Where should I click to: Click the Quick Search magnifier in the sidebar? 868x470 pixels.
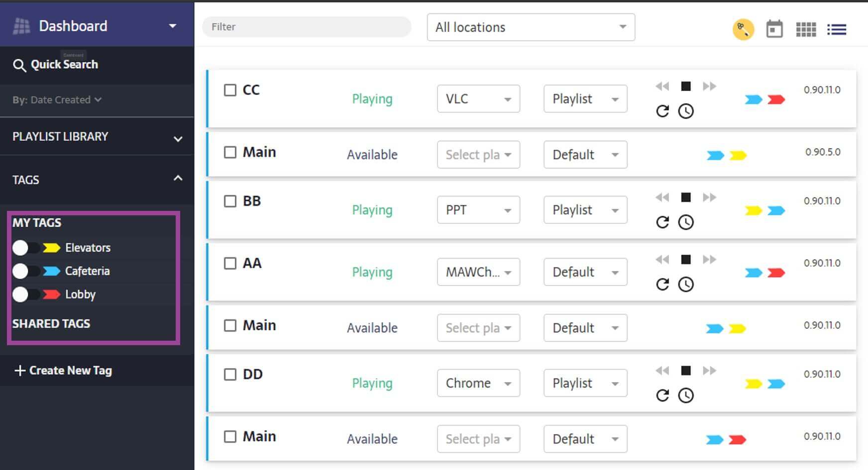[x=20, y=65]
